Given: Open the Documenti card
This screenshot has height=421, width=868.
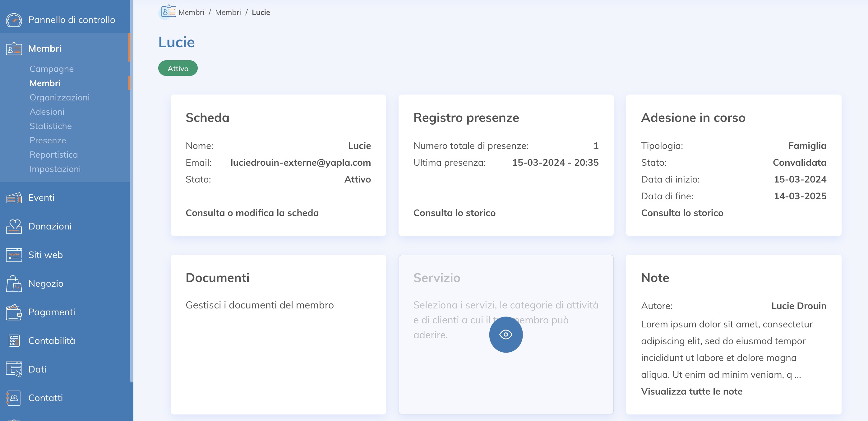Looking at the screenshot, I should (278, 334).
